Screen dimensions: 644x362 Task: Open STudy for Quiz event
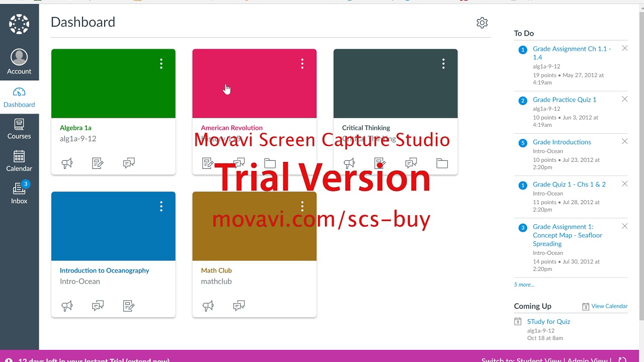tap(548, 321)
